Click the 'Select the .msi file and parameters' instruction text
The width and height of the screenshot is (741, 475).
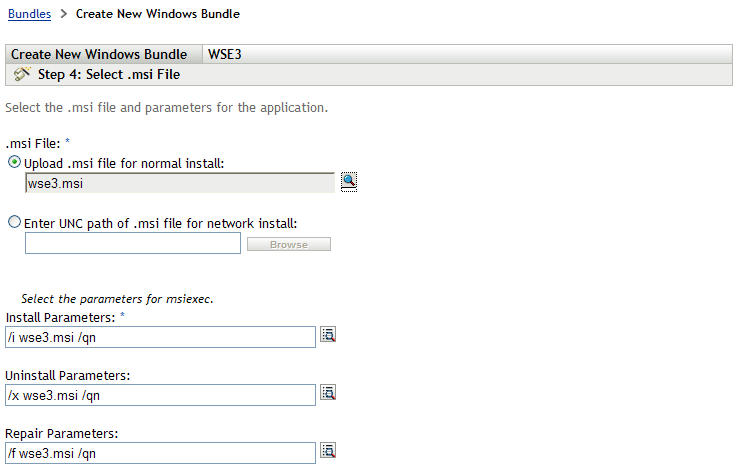tap(167, 107)
